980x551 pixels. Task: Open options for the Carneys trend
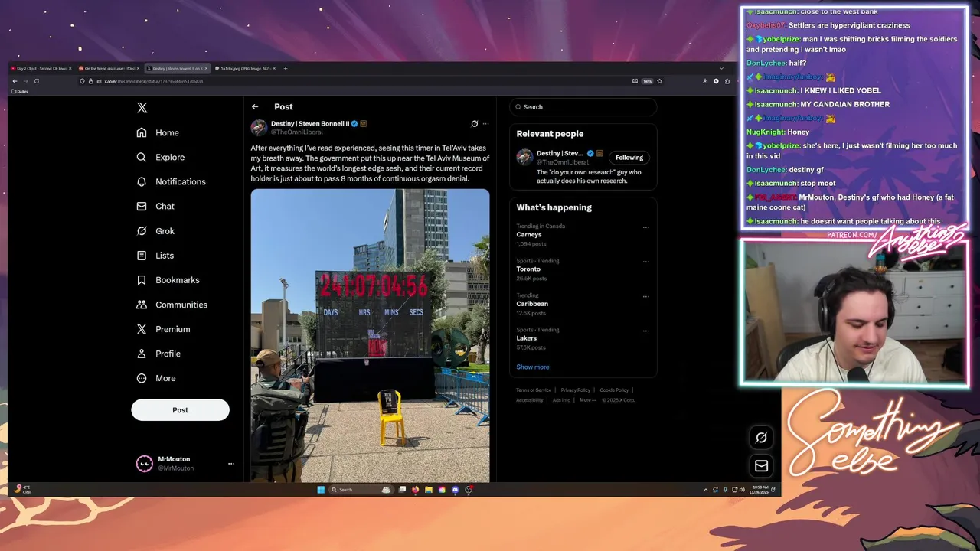pyautogui.click(x=646, y=227)
